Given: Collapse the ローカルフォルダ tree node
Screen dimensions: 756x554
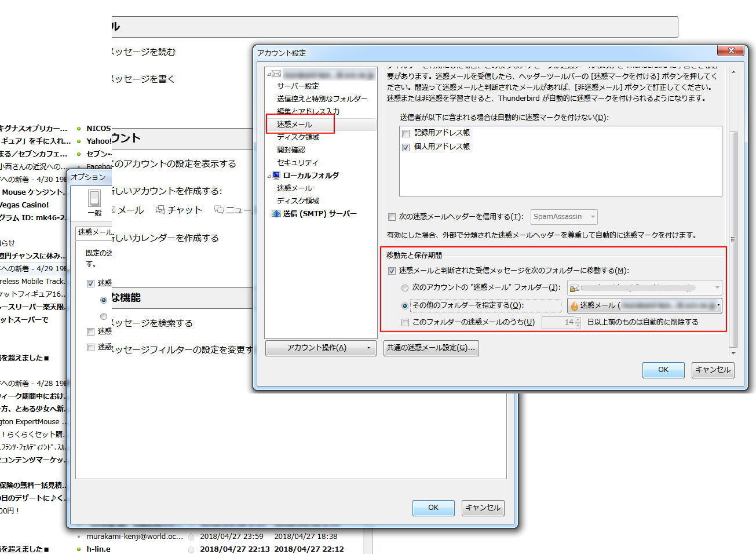Looking at the screenshot, I should click(269, 176).
